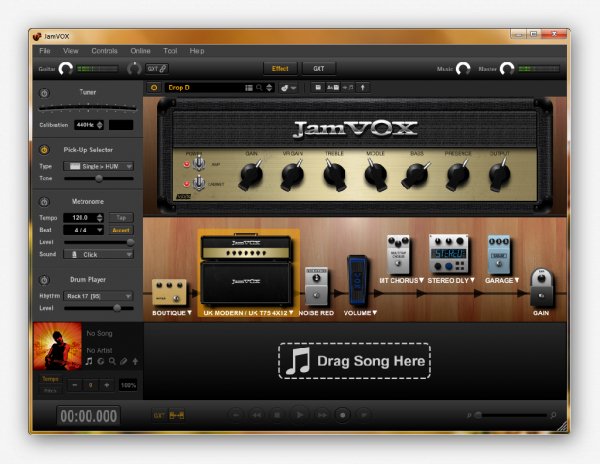Click the program up/down stepper arrows
The width and height of the screenshot is (600, 464).
point(269,88)
